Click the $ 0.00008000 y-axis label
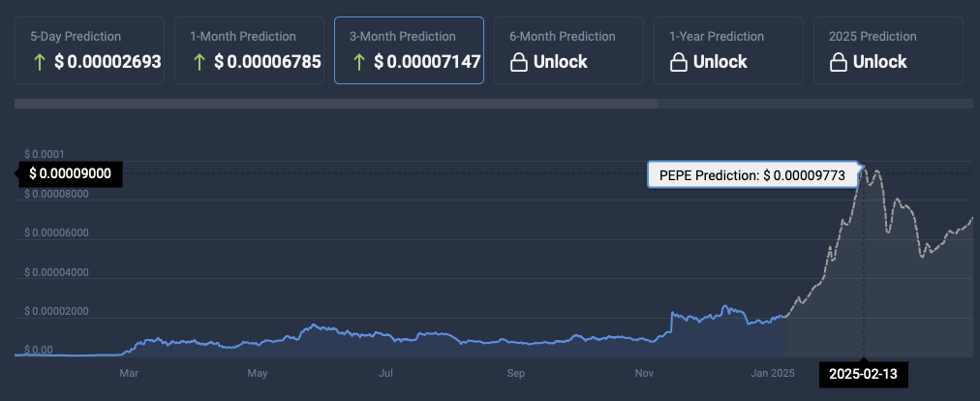The image size is (980, 401). coord(56,194)
